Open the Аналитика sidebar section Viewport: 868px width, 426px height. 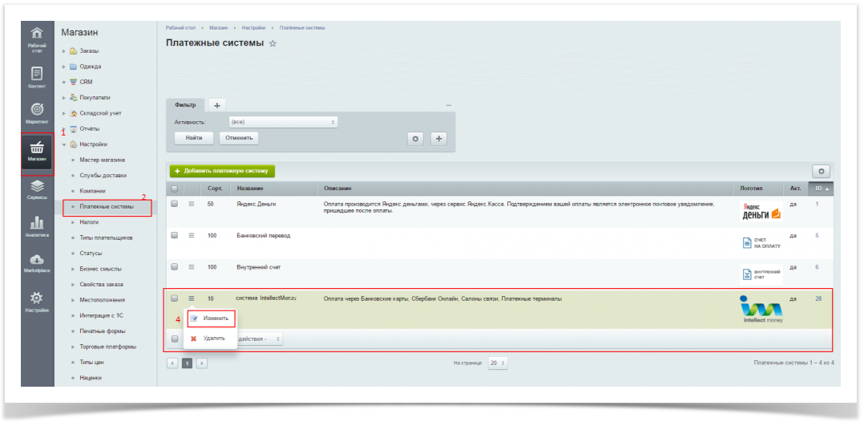pyautogui.click(x=37, y=227)
